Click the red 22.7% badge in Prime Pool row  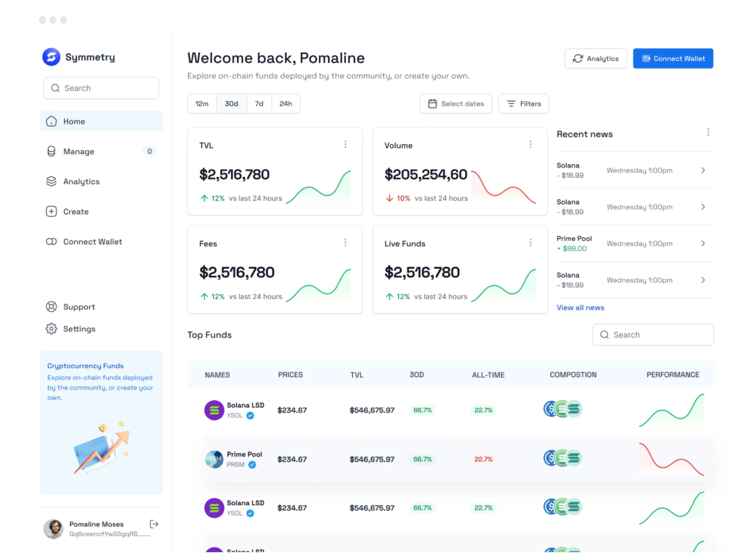pos(483,459)
